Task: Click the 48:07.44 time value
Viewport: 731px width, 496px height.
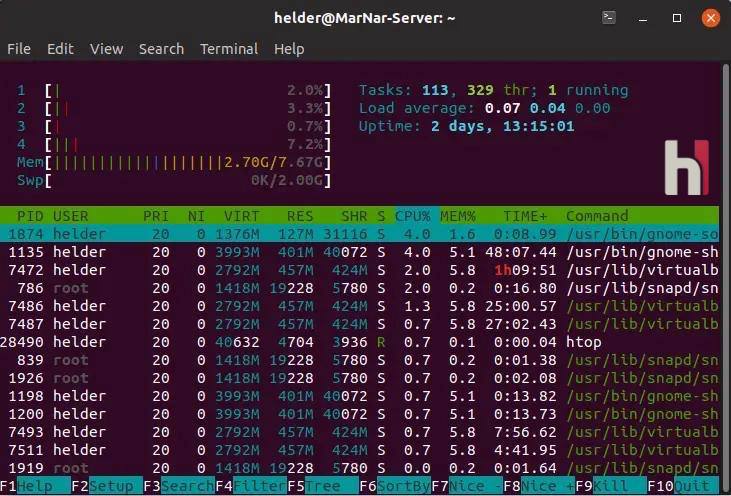Action: click(520, 252)
